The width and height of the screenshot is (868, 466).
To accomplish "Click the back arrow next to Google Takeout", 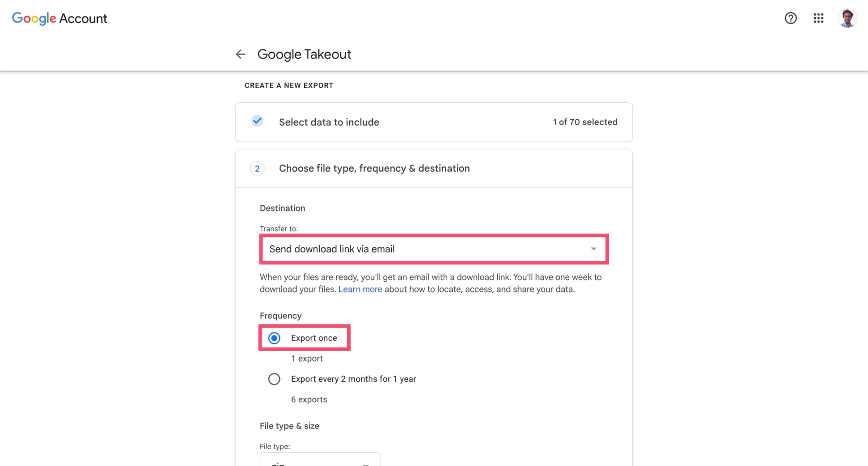I will pyautogui.click(x=241, y=54).
